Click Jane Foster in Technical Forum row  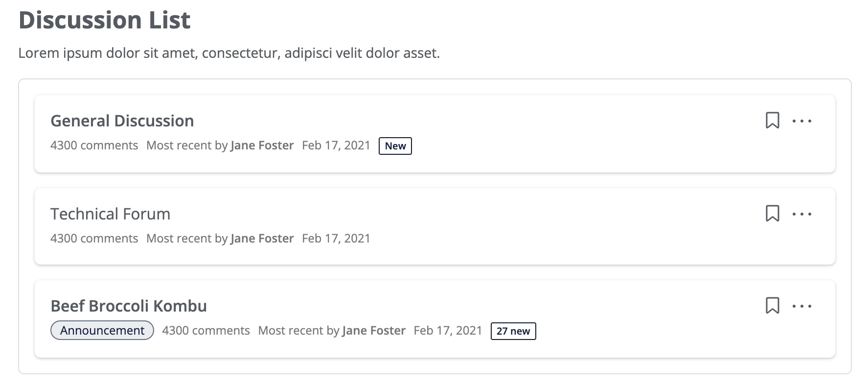(262, 239)
